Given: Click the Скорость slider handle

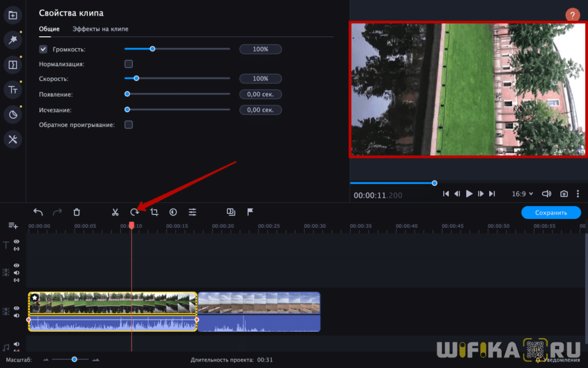Looking at the screenshot, I should coord(136,78).
